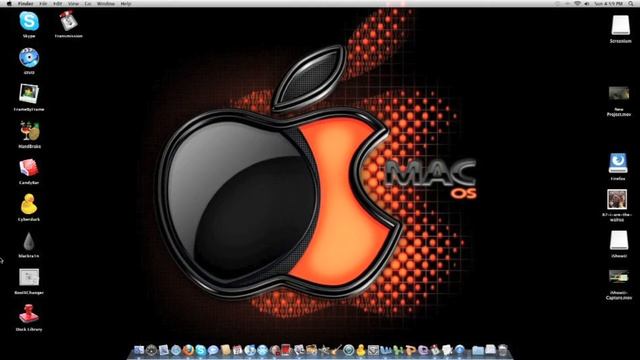Open Time Machine from the Dock

pos(349,350)
